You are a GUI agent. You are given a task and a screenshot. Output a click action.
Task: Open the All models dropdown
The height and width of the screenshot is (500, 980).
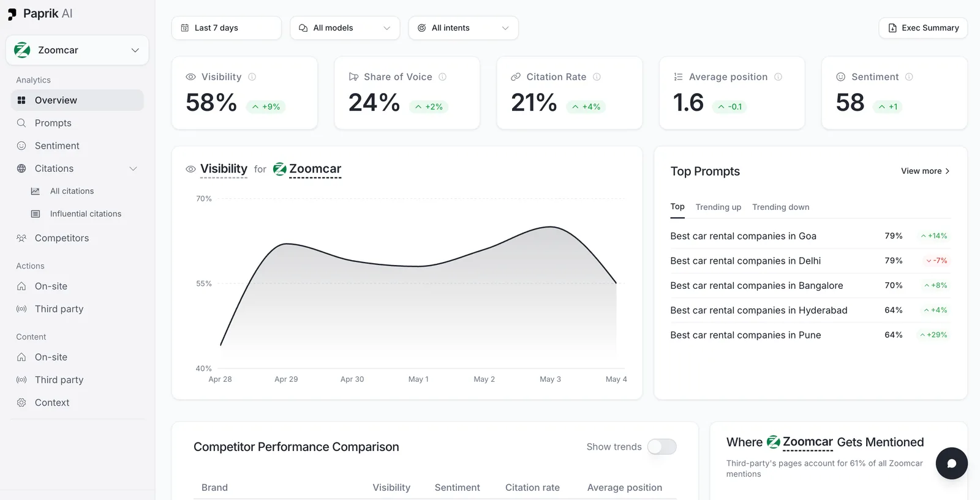click(x=345, y=28)
